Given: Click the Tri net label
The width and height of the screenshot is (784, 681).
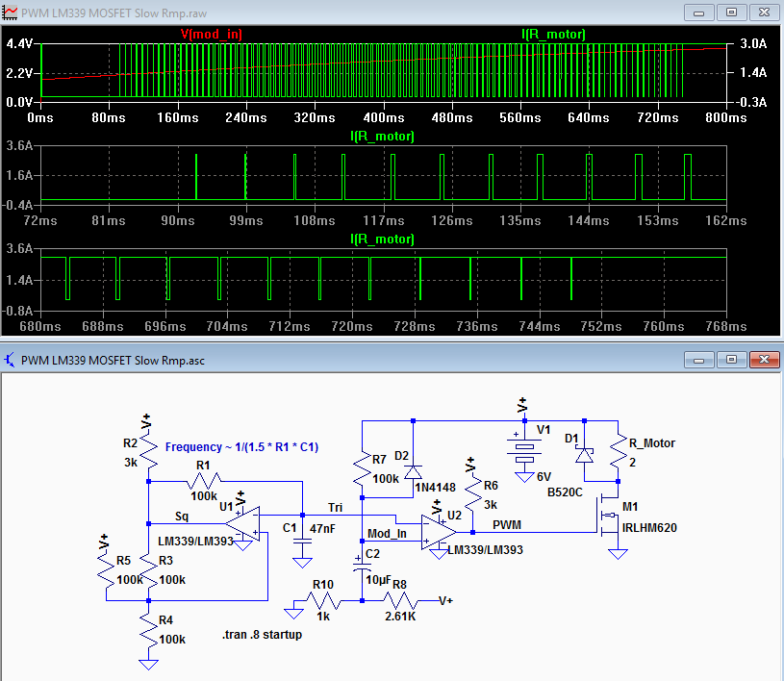Looking at the screenshot, I should pos(336,507).
